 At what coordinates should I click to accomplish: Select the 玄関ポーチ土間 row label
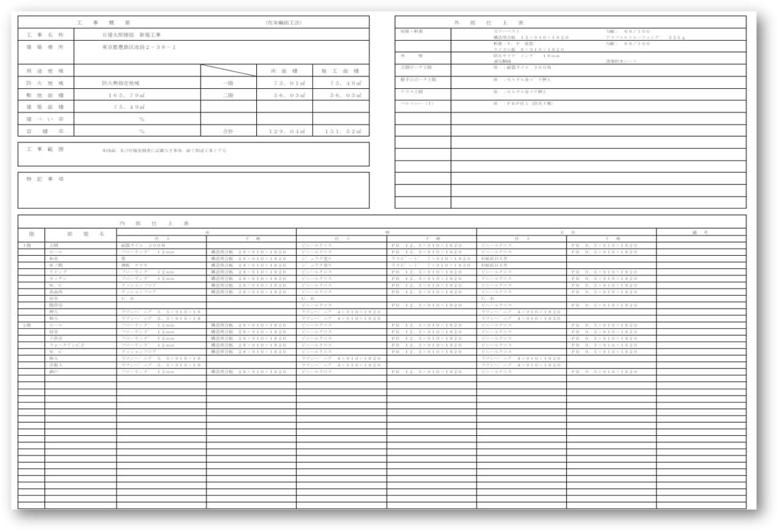416,67
